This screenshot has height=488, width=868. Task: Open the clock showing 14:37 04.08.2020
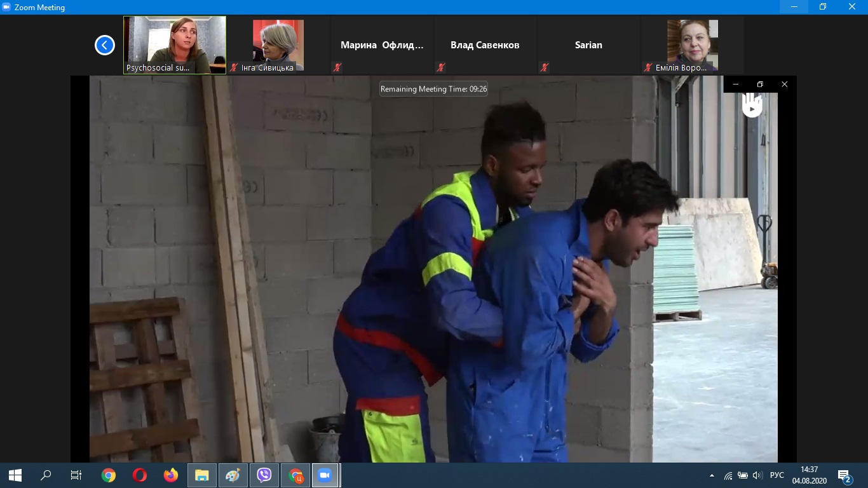point(810,475)
